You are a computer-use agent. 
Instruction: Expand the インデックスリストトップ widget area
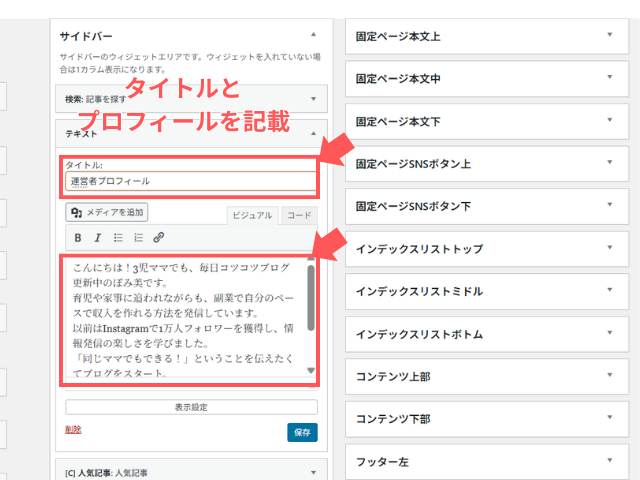610,248
